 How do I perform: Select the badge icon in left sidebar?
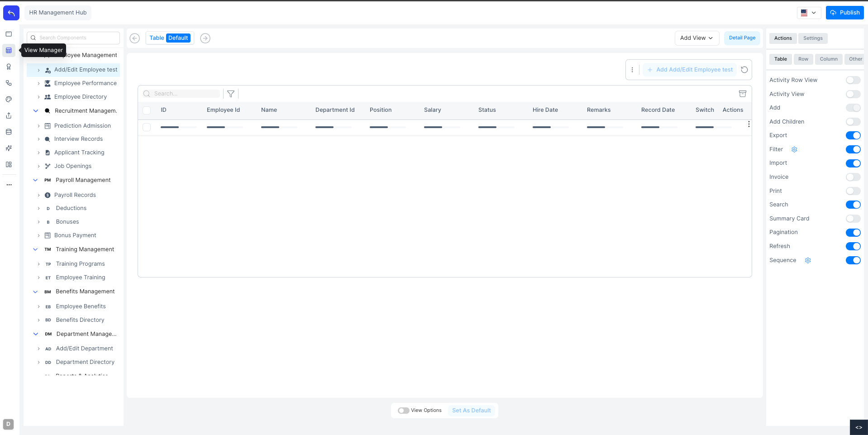point(9,67)
